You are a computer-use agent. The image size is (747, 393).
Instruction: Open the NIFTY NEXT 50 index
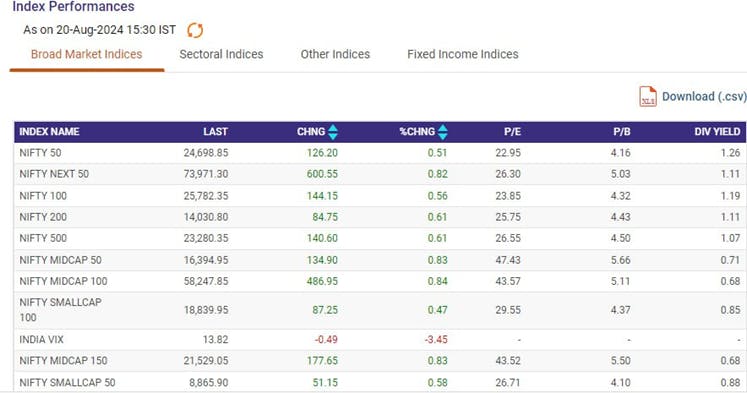54,174
